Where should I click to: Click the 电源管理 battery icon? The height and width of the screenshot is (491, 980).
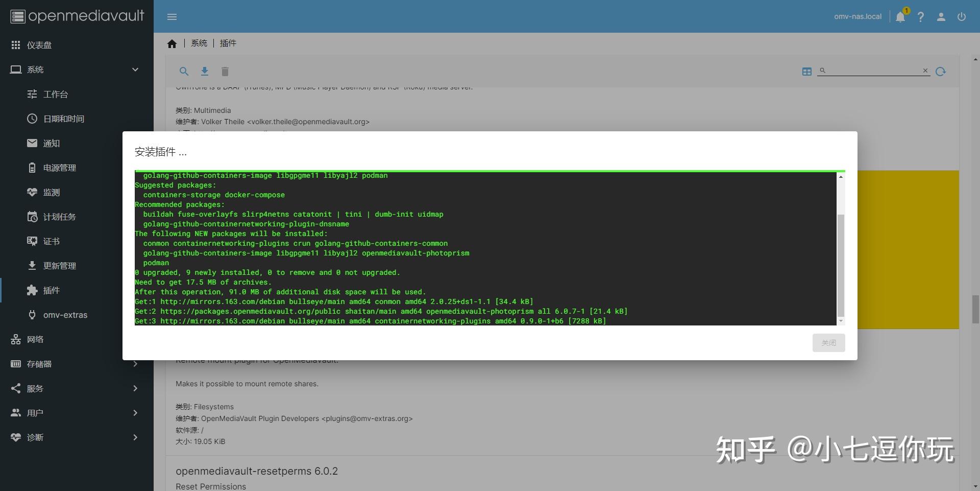[x=32, y=168]
